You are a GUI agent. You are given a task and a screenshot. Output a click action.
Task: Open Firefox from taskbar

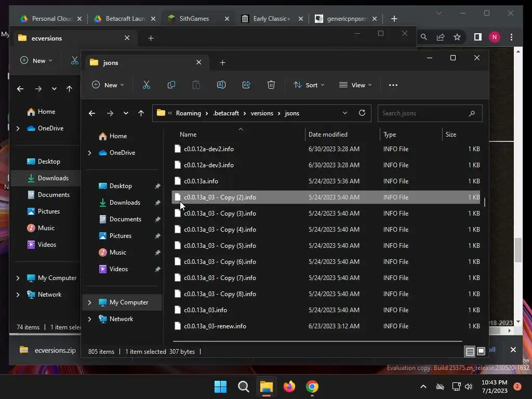289,387
